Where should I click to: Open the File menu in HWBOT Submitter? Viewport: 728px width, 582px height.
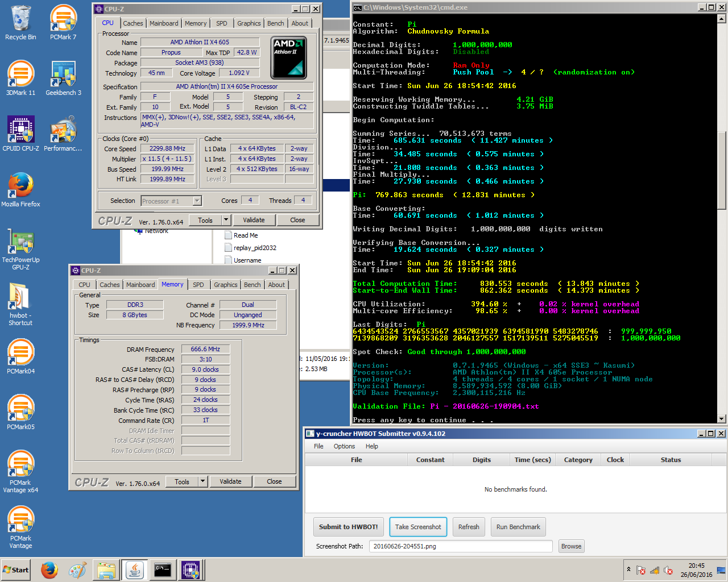[x=318, y=446]
